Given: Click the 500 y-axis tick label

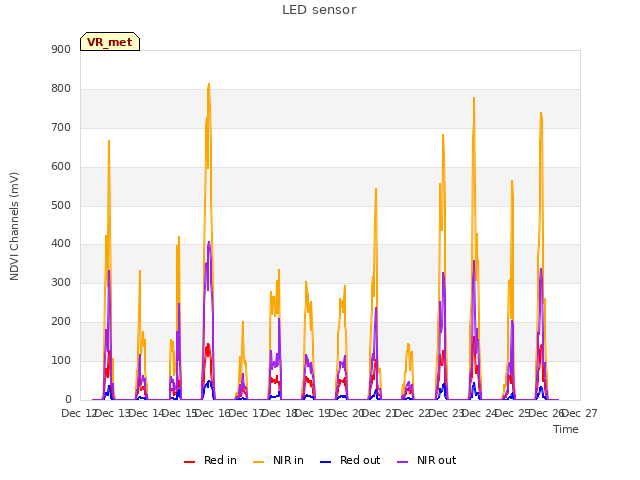Looking at the screenshot, I should tap(61, 206).
